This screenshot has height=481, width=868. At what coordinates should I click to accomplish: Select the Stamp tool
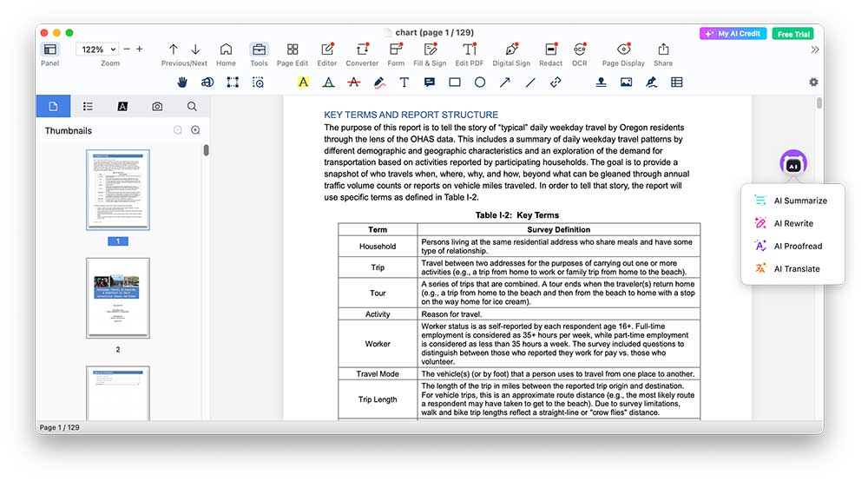[x=601, y=82]
